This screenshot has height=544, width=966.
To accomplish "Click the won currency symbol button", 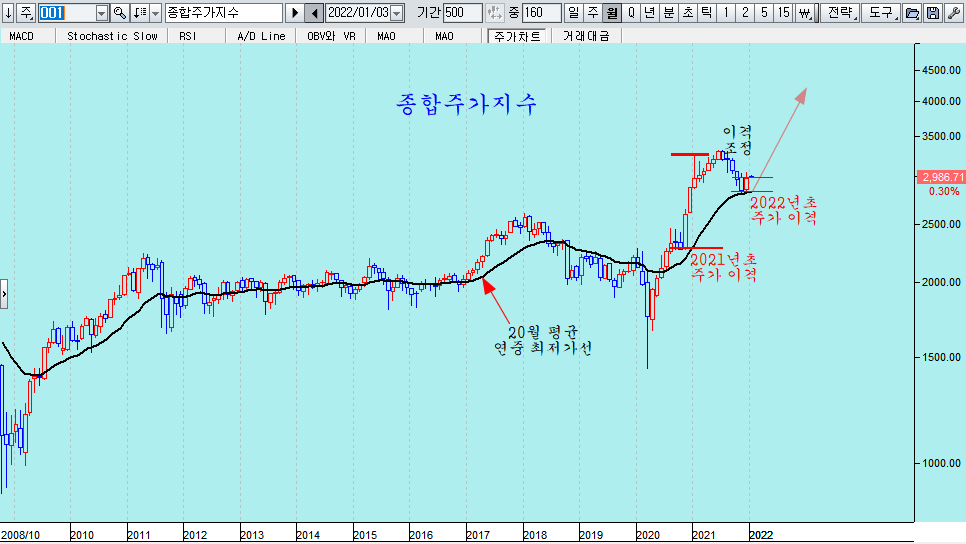I will click(805, 13).
